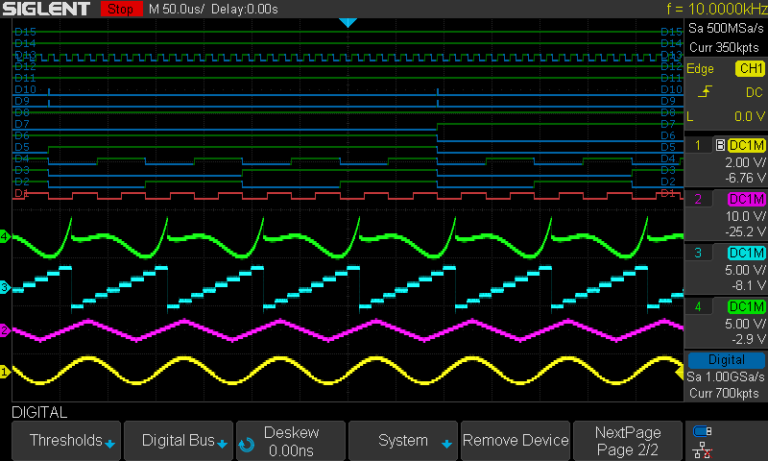Click the channel 4 green ground marker
The image size is (768, 461).
click(x=5, y=237)
